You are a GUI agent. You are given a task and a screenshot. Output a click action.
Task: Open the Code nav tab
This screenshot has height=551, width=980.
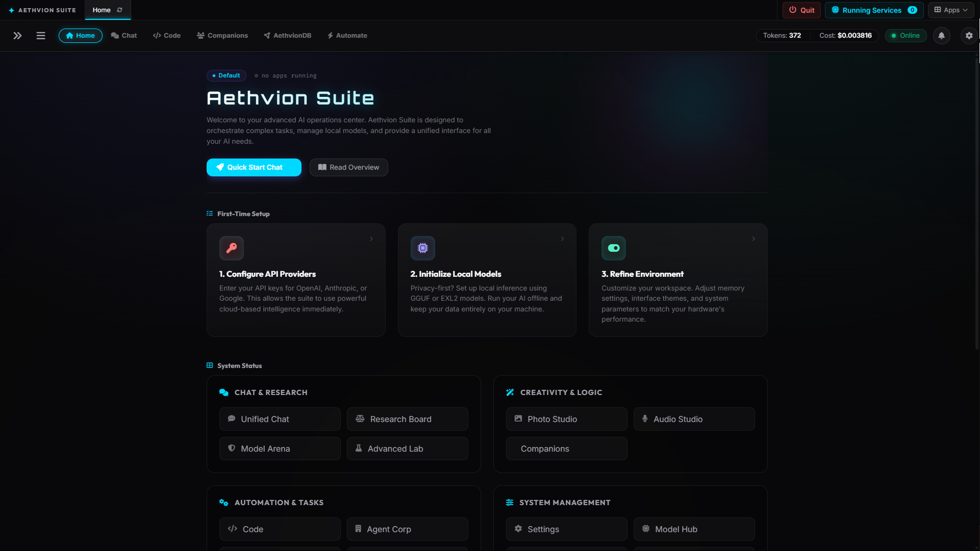(167, 36)
